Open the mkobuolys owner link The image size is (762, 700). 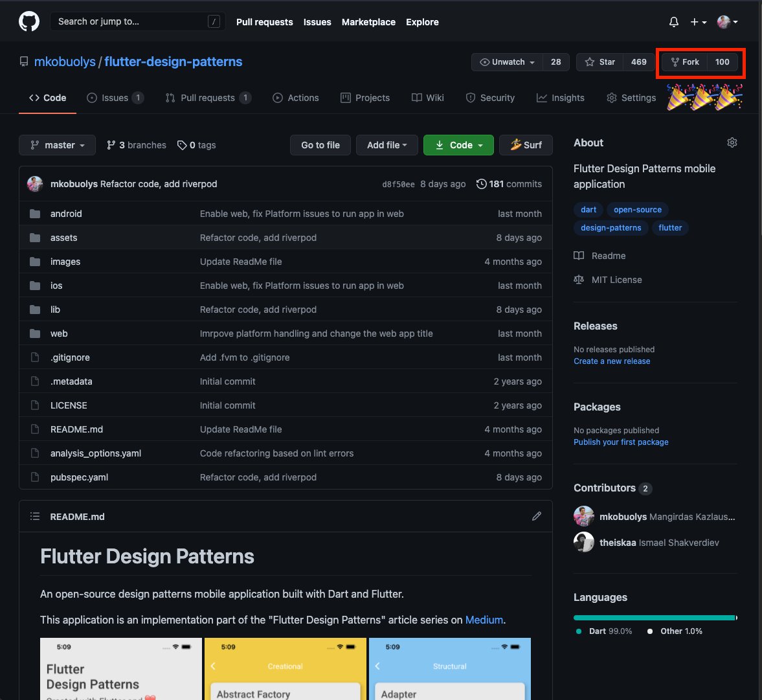tap(65, 62)
